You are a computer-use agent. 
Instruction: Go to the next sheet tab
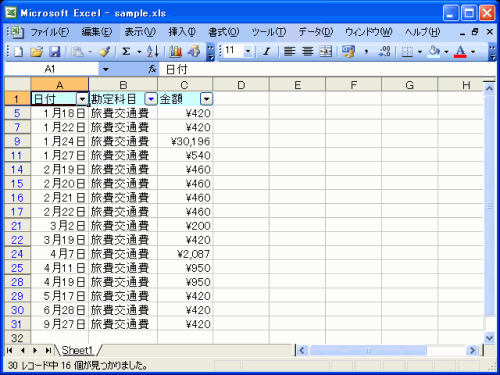pos(35,350)
